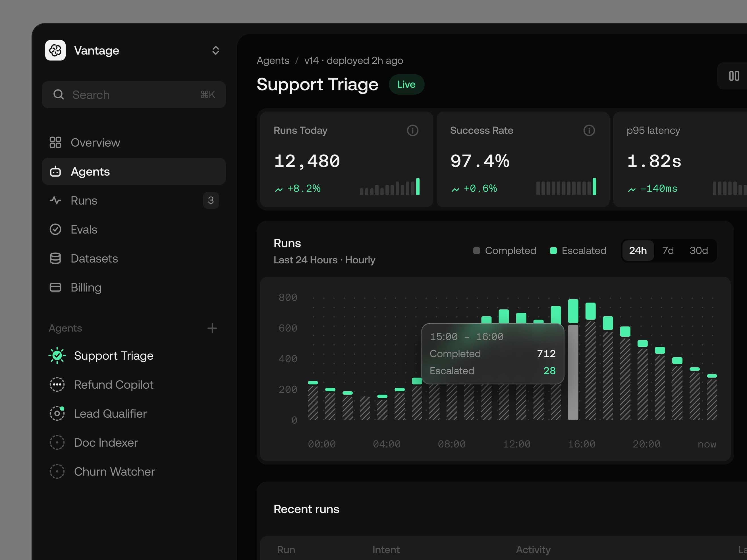Click the p95 latency value 1.82s
This screenshot has width=747, height=560.
(x=654, y=161)
